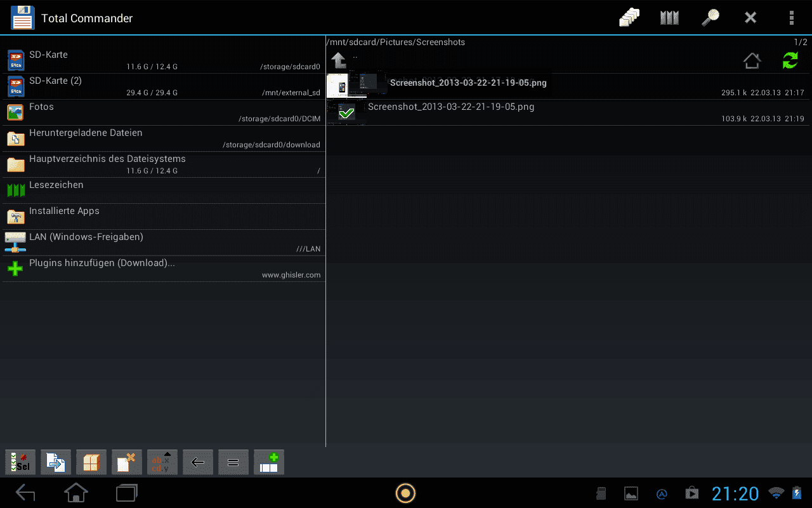Open the 103.9 k Screenshot png file

568,112
